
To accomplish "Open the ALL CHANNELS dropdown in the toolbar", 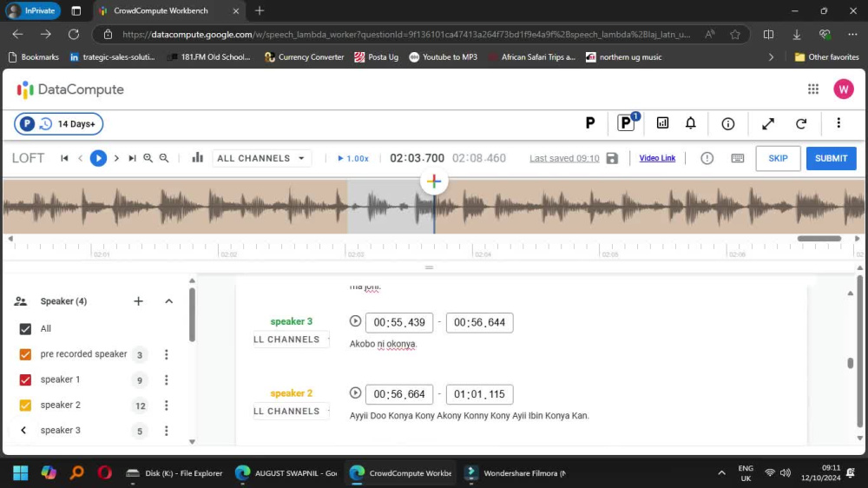I will [x=261, y=158].
